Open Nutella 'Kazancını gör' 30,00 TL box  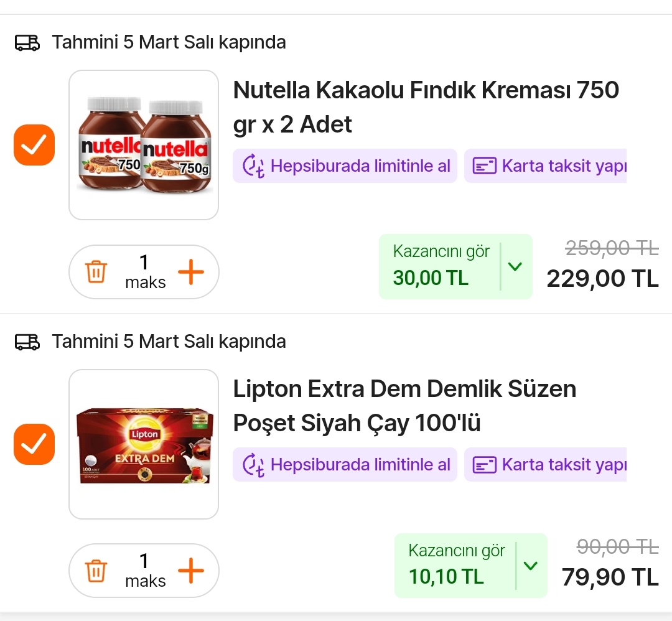tap(441, 266)
